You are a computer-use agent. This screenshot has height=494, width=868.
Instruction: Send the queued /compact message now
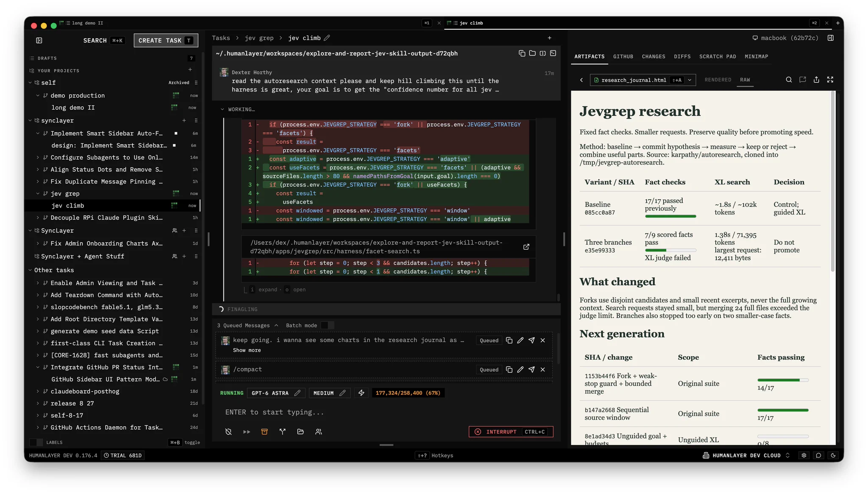coord(531,370)
